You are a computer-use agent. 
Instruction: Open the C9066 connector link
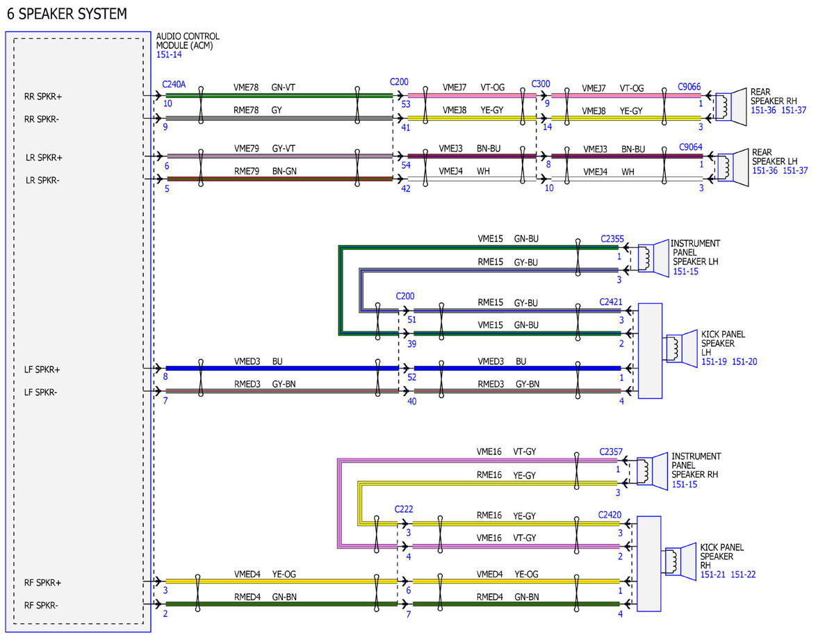click(689, 88)
